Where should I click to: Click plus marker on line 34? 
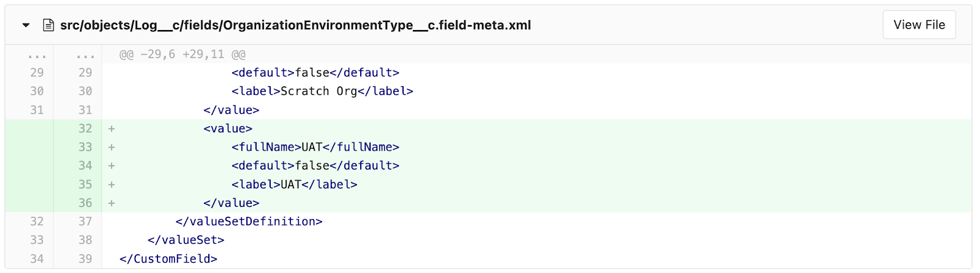pos(111,166)
